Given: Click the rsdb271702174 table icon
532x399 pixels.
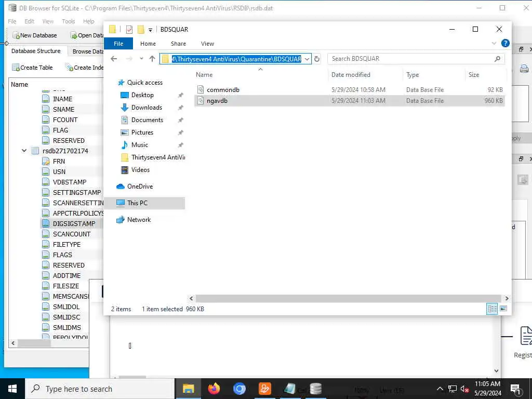Looking at the screenshot, I should (35, 151).
